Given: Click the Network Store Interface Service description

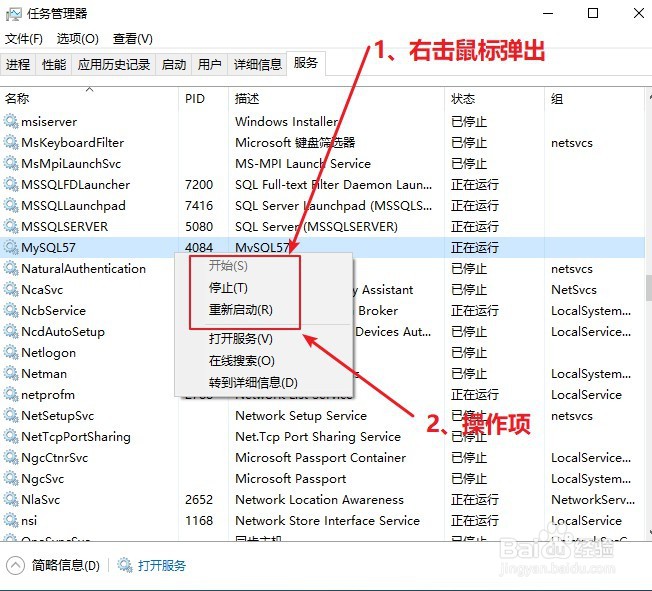Looking at the screenshot, I should (328, 520).
